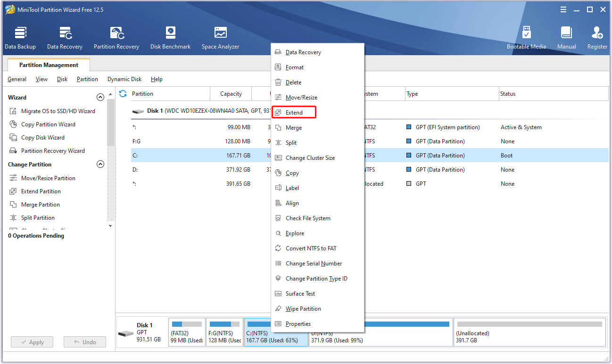Open the Space Analyzer tool
Image resolution: width=612 pixels, height=364 pixels.
(x=220, y=38)
